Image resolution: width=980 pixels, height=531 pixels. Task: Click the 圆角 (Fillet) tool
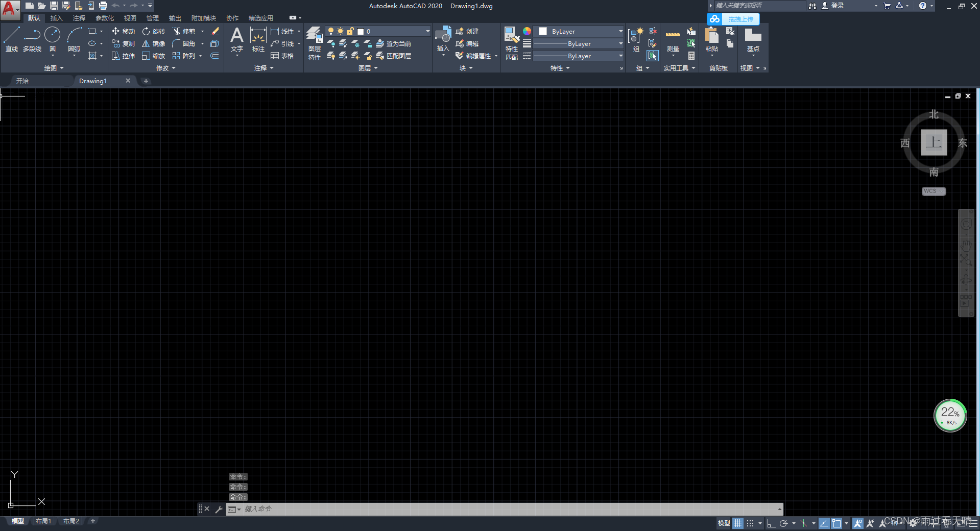pyautogui.click(x=184, y=43)
